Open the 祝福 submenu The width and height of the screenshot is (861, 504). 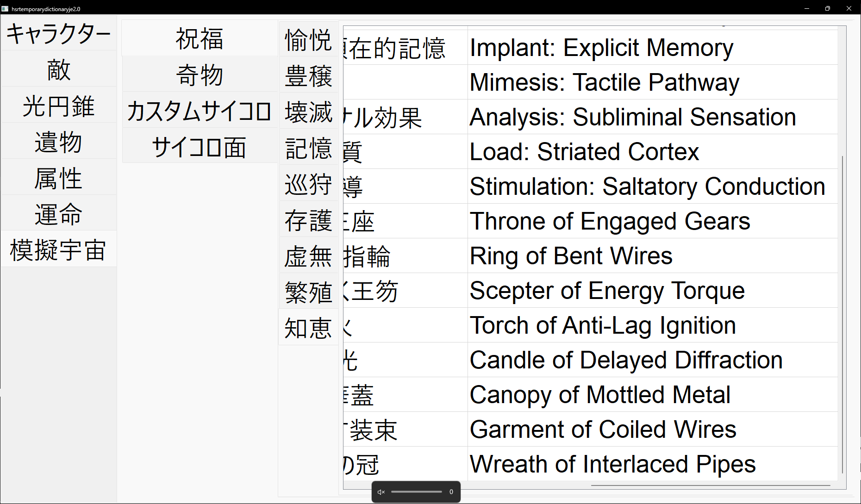pos(200,39)
